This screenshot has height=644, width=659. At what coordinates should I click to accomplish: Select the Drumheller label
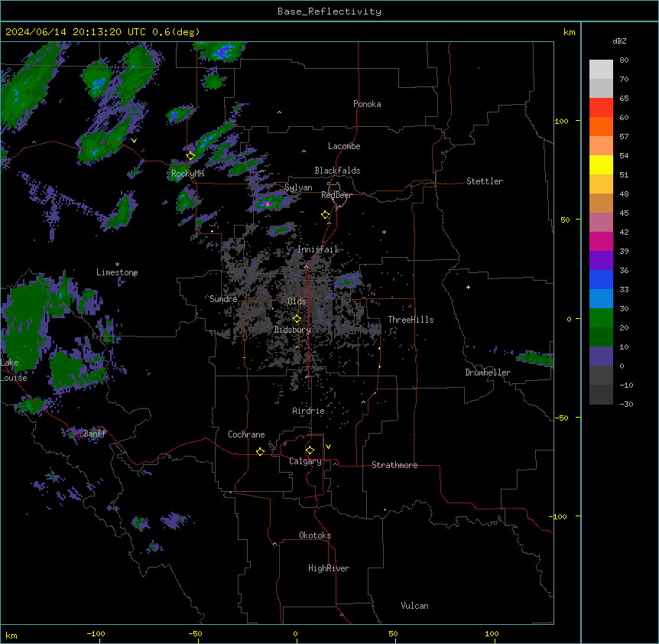(488, 372)
